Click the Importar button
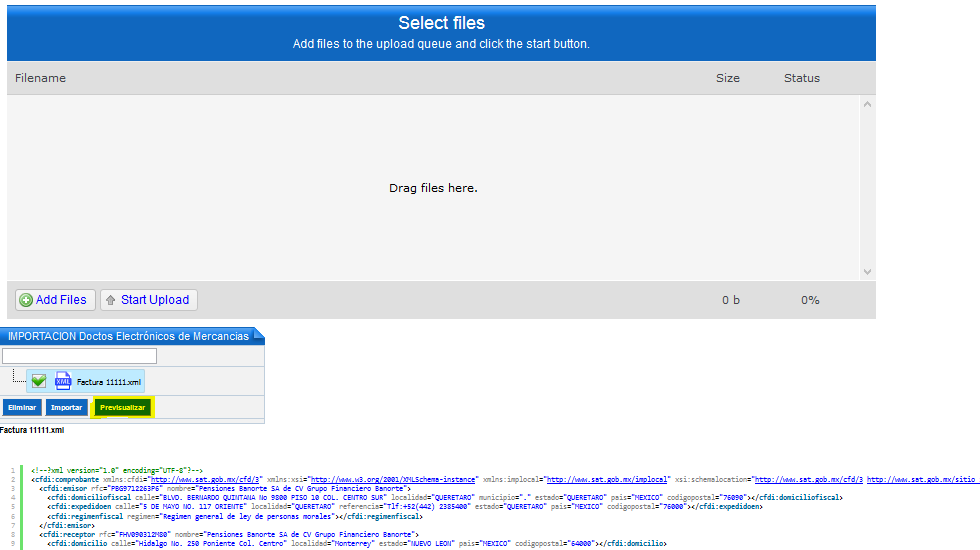This screenshot has width=980, height=550. point(66,408)
